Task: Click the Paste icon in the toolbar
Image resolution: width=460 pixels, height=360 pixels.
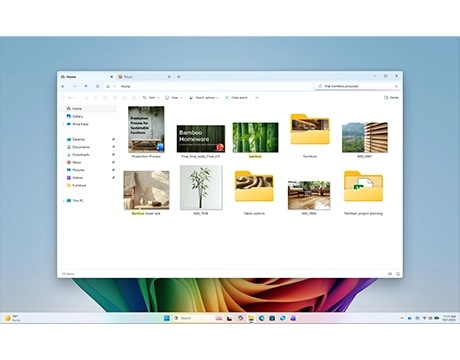Action: click(105, 98)
